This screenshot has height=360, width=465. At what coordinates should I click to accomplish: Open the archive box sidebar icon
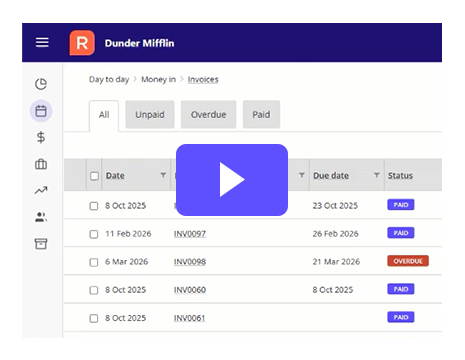tap(41, 244)
